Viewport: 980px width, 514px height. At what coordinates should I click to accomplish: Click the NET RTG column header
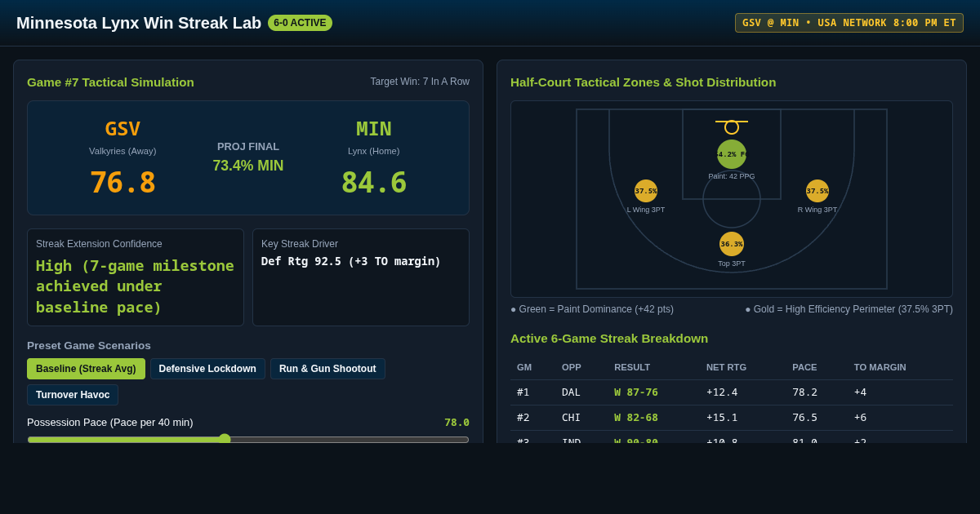pos(726,367)
